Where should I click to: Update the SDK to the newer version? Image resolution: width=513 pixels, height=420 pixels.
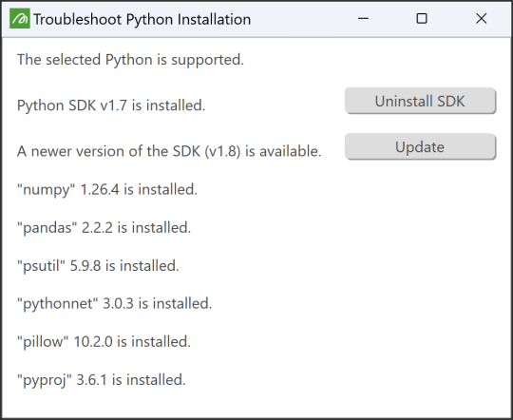(421, 146)
